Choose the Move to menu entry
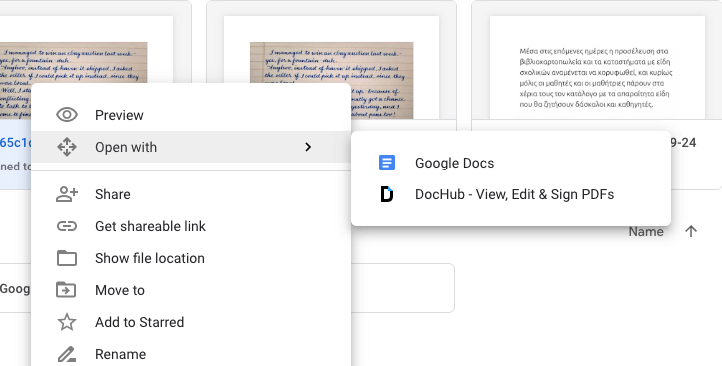The width and height of the screenshot is (722, 366). (191, 290)
